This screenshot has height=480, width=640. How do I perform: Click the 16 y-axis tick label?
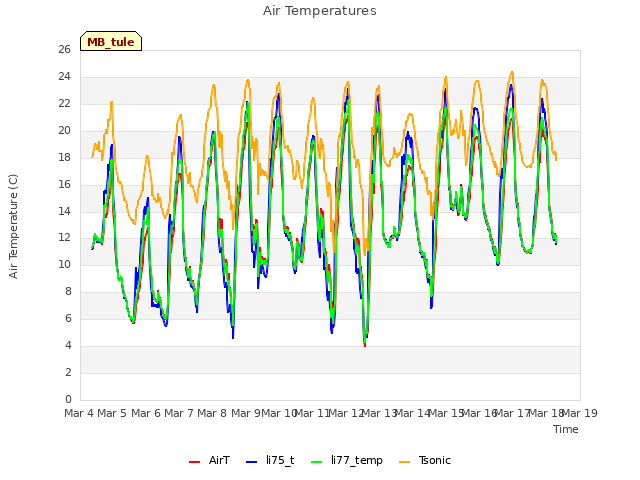[x=64, y=184]
